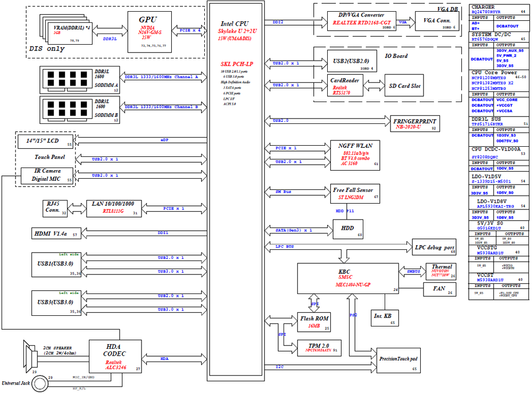The width and height of the screenshot is (532, 394).
Task: Click the DDR3L 1600 SODIMM B module
Action: [80, 110]
